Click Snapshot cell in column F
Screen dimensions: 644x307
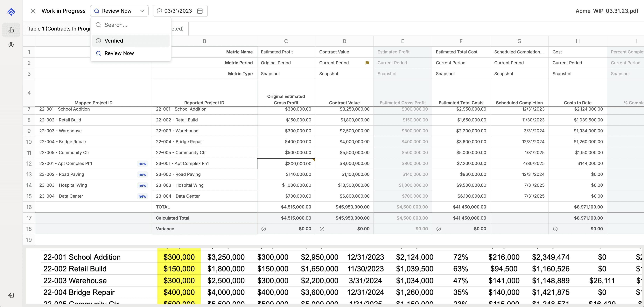(461, 74)
